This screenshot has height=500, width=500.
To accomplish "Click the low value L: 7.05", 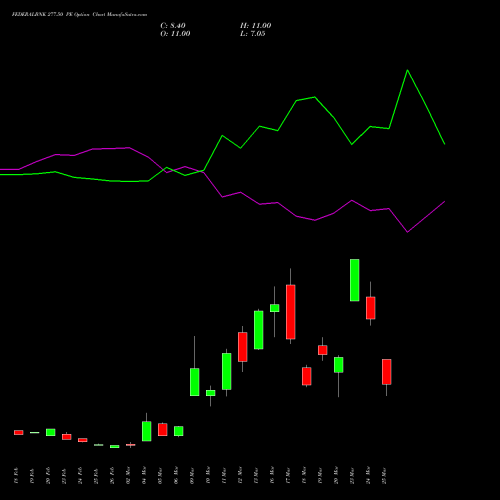I will (x=253, y=34).
